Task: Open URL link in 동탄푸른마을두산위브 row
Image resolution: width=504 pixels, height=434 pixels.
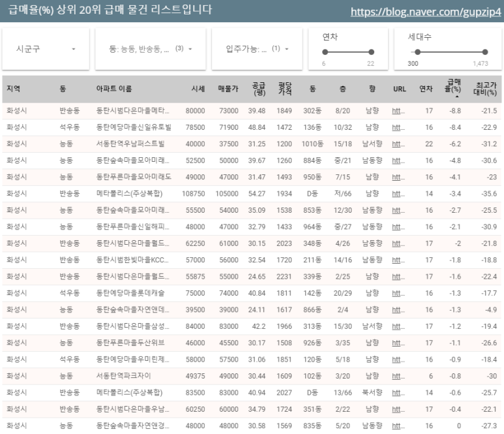Action: coord(398,343)
